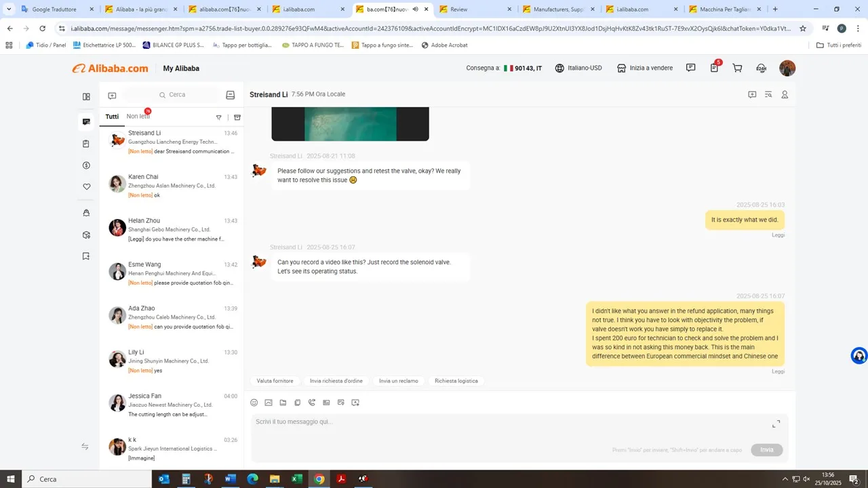
Task: Open the shopping cart icon
Action: point(737,68)
